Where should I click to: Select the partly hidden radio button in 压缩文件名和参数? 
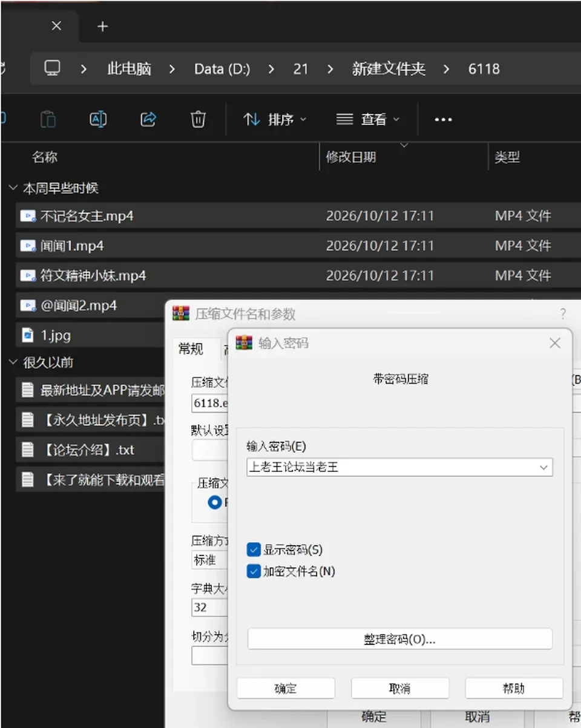click(215, 502)
